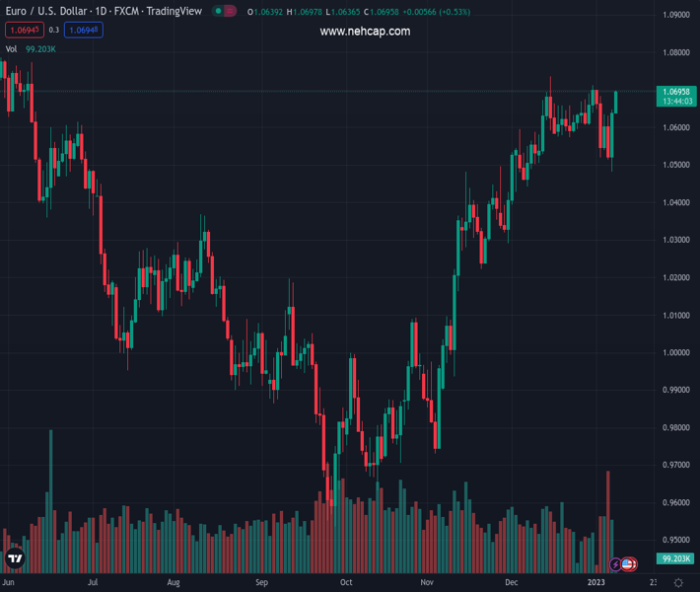Click the blue buy price 1.06948 button
The image size is (700, 592).
(x=84, y=31)
